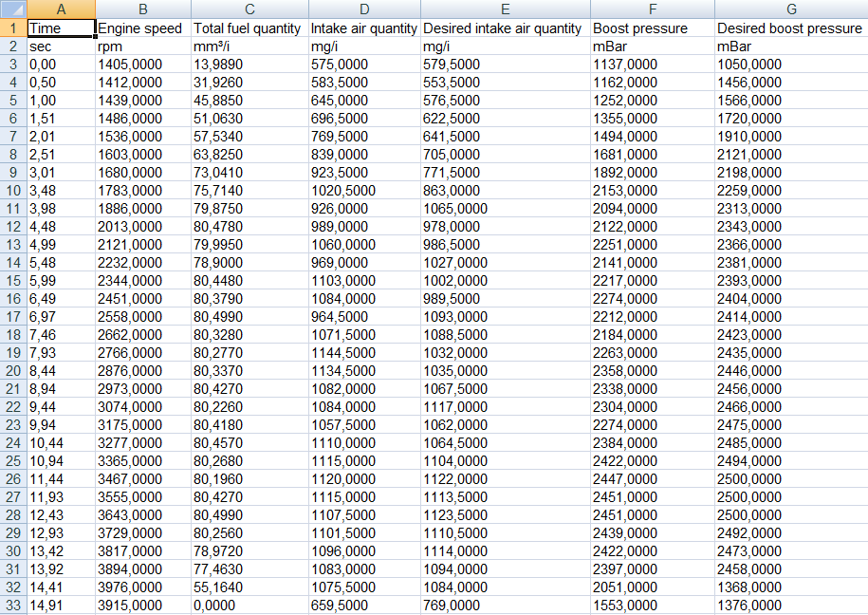Click fuel quantity cell 80,4570
Viewport: 868px width, 615px height.
tap(249, 443)
